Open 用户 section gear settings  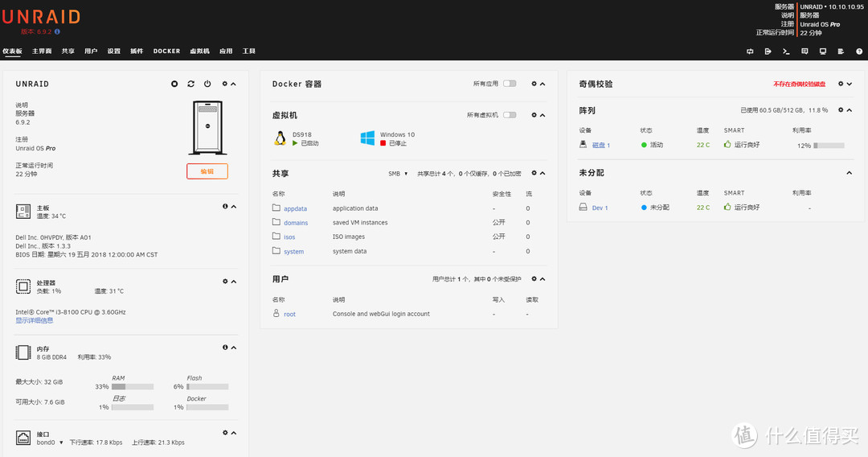click(534, 278)
